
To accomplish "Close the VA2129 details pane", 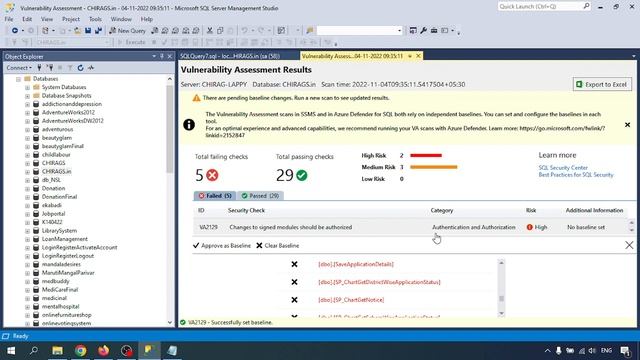I will [629, 245].
